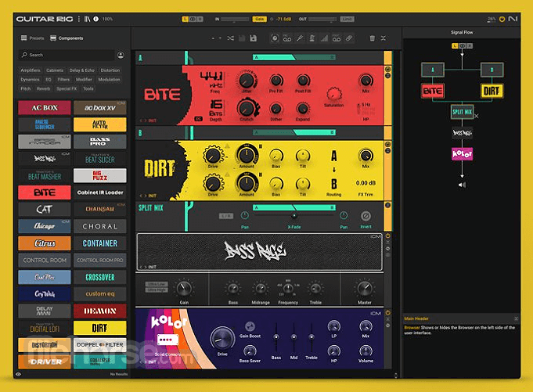Show the Pre tape deck tool
Image resolution: width=533 pixels, height=392 pixels.
[287, 38]
